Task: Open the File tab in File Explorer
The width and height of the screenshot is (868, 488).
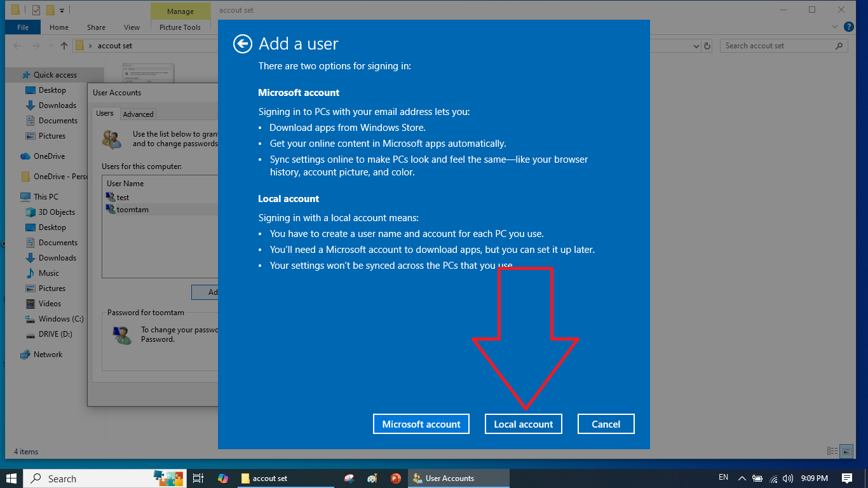Action: coord(23,27)
